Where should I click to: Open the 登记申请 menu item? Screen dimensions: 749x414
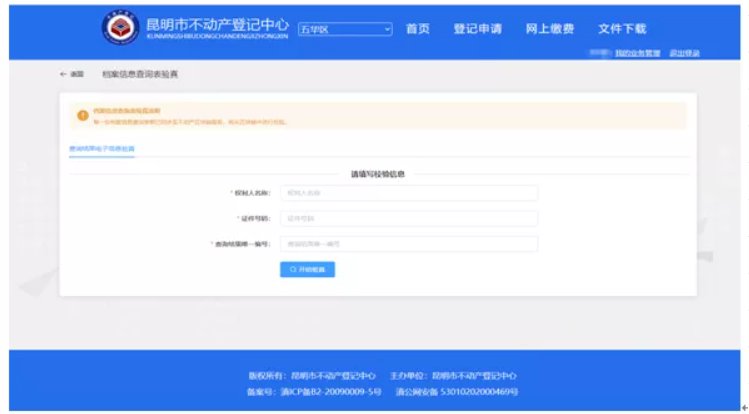477,29
